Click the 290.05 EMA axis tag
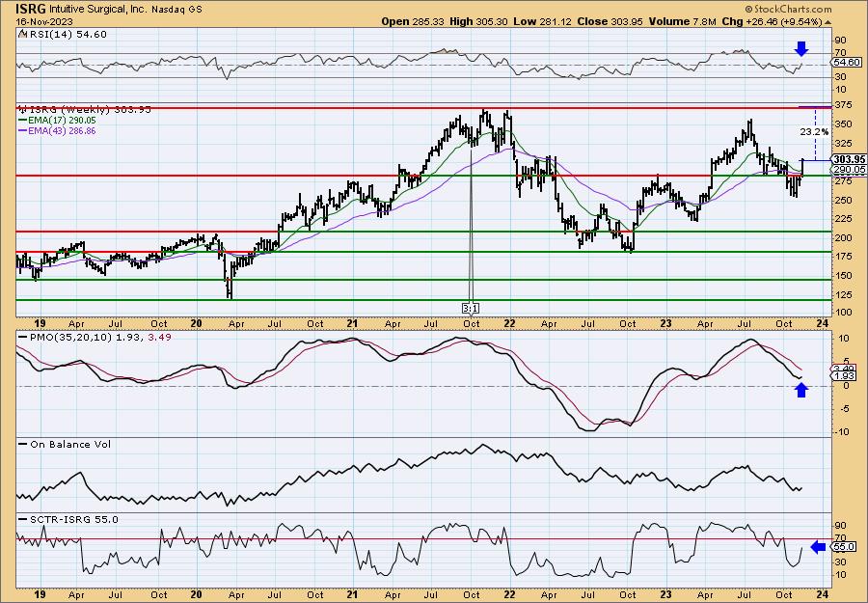Screen dimensions: 868x603 click(849, 170)
